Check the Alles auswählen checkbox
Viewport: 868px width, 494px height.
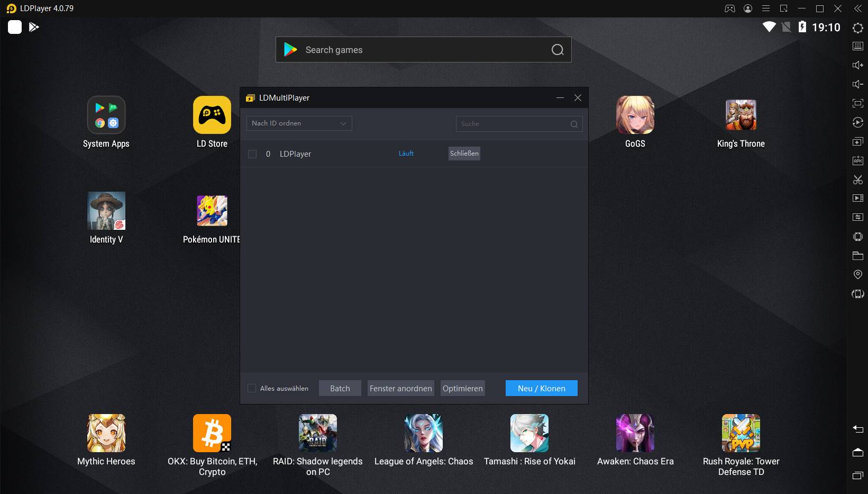(x=252, y=388)
